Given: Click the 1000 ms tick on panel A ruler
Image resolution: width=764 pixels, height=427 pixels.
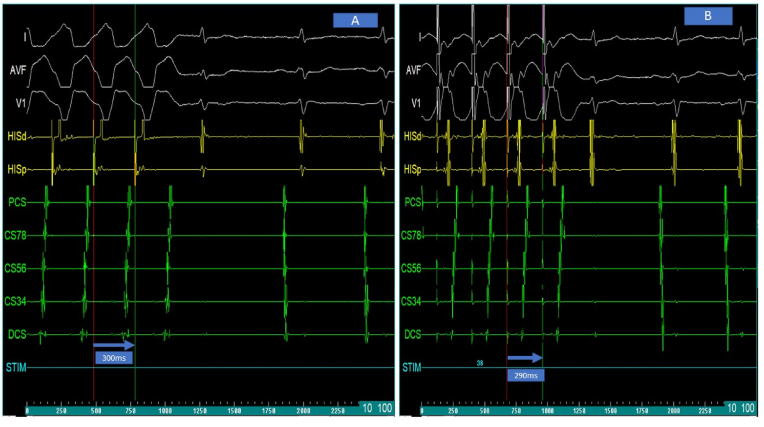Looking at the screenshot, I should pos(165,411).
